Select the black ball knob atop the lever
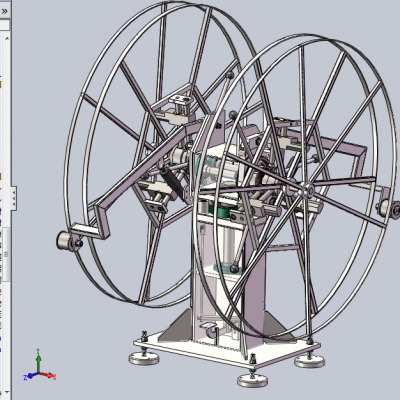This screenshot has width=400, height=400. pos(230,75)
